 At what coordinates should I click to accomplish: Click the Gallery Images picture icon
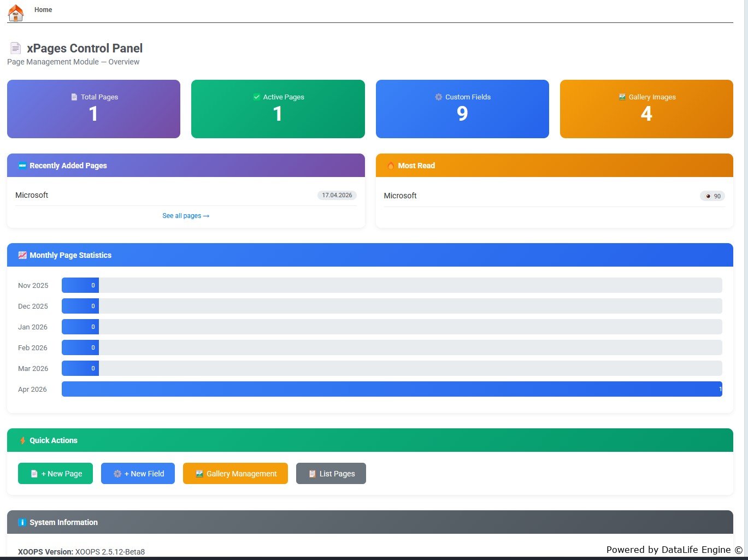pos(622,97)
